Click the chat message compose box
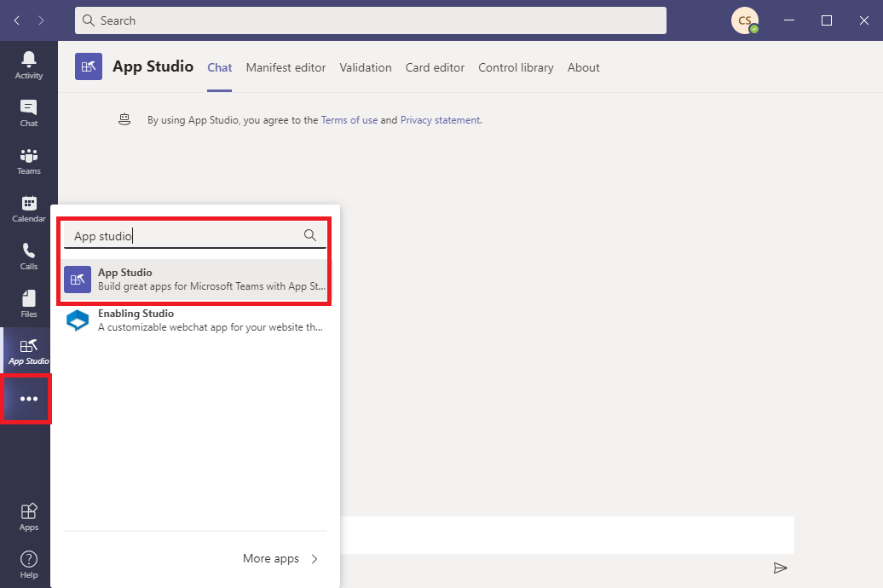This screenshot has height=588, width=883. [x=567, y=535]
